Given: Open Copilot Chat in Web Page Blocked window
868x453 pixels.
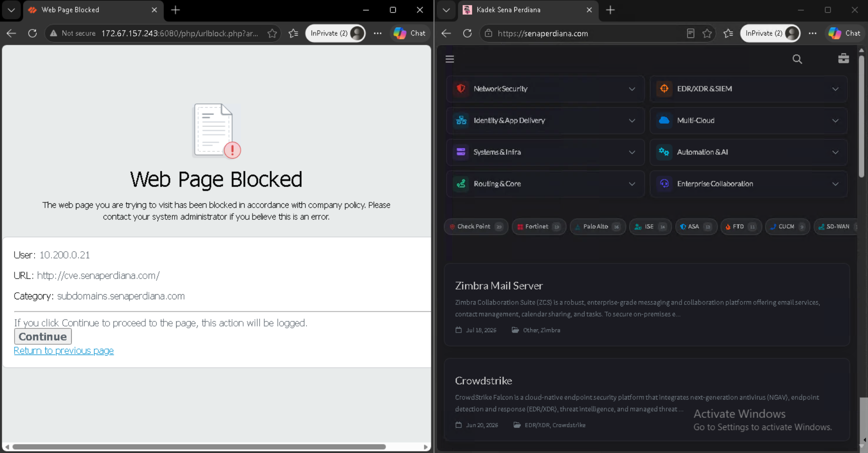Looking at the screenshot, I should [x=410, y=33].
